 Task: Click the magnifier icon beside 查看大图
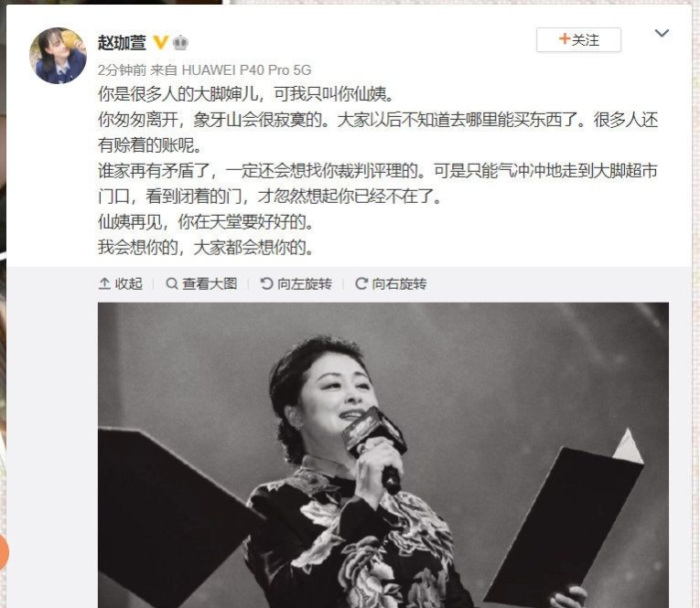pos(172,283)
